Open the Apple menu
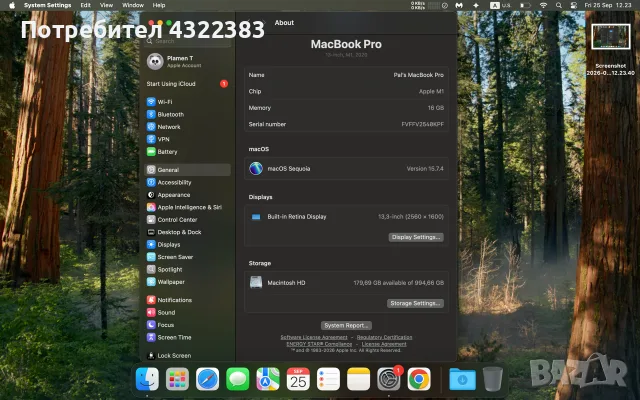640x400 pixels. click(12, 5)
